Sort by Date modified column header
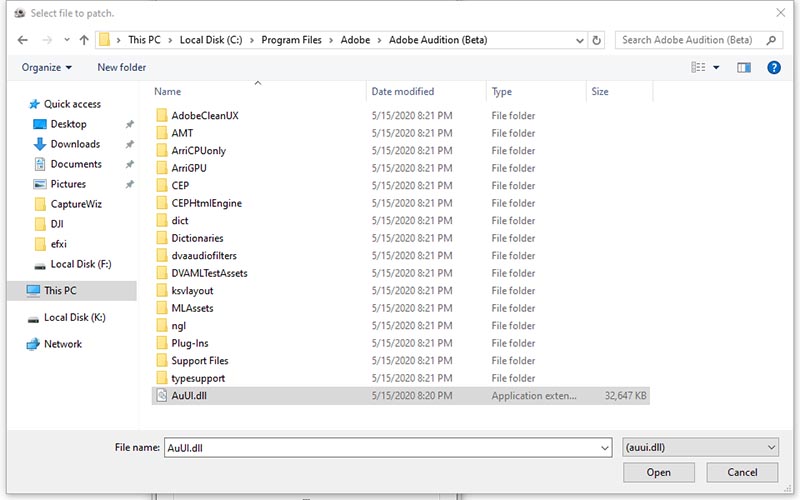This screenshot has width=800, height=500. point(403,91)
